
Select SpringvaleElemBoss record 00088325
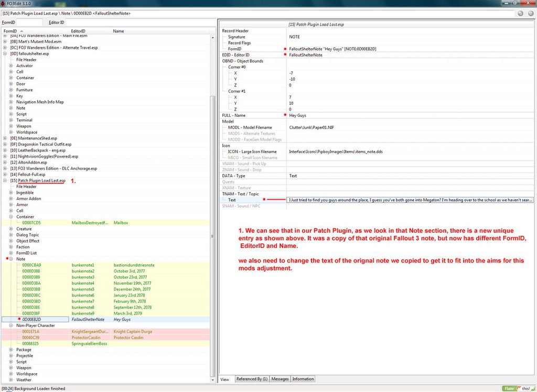point(106,344)
